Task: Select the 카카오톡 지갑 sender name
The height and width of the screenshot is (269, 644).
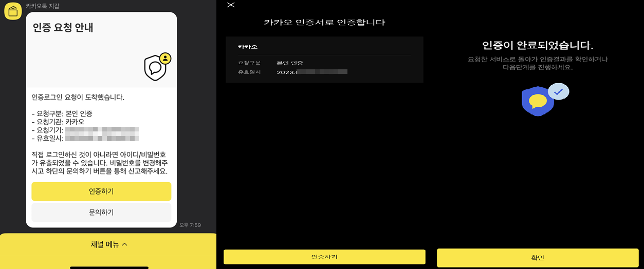Action: point(43,6)
